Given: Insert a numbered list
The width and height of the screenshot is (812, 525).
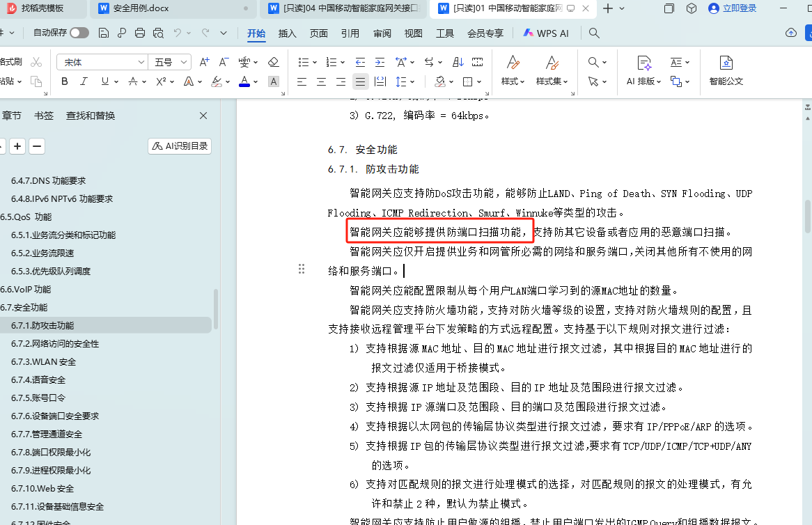Looking at the screenshot, I should tap(331, 62).
